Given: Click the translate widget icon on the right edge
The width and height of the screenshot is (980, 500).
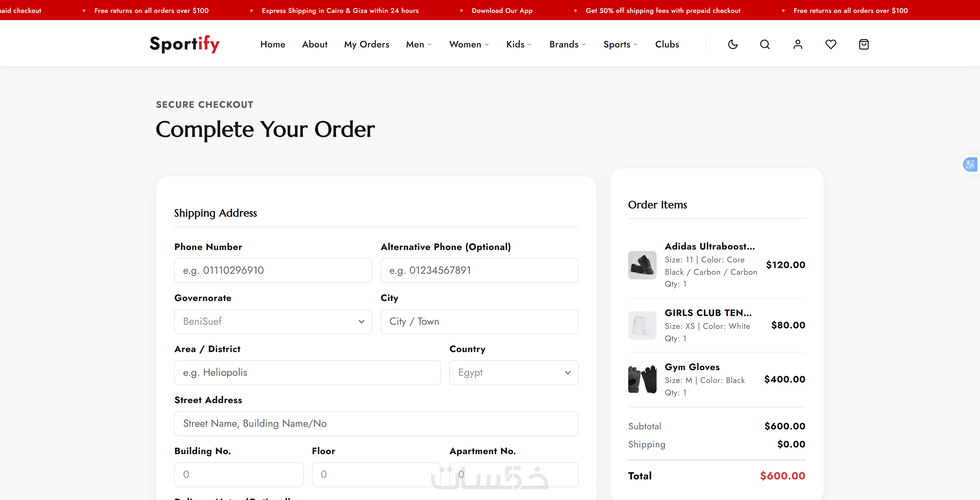Looking at the screenshot, I should pos(970,165).
